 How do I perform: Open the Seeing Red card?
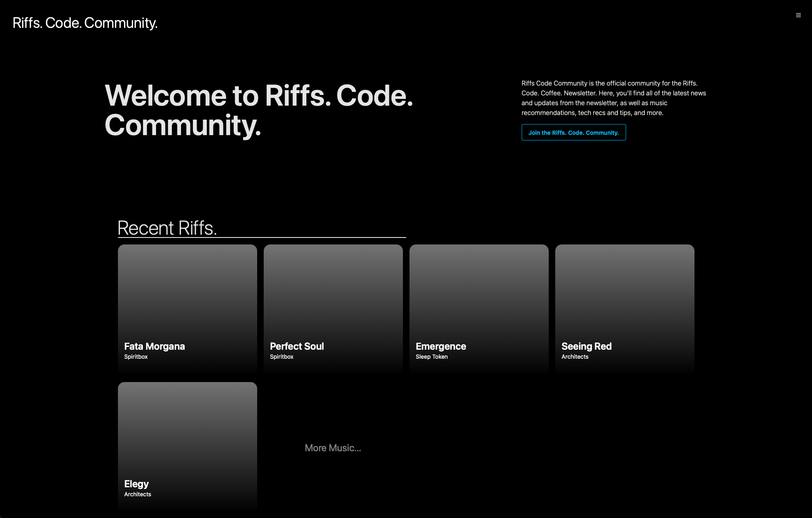click(x=625, y=309)
